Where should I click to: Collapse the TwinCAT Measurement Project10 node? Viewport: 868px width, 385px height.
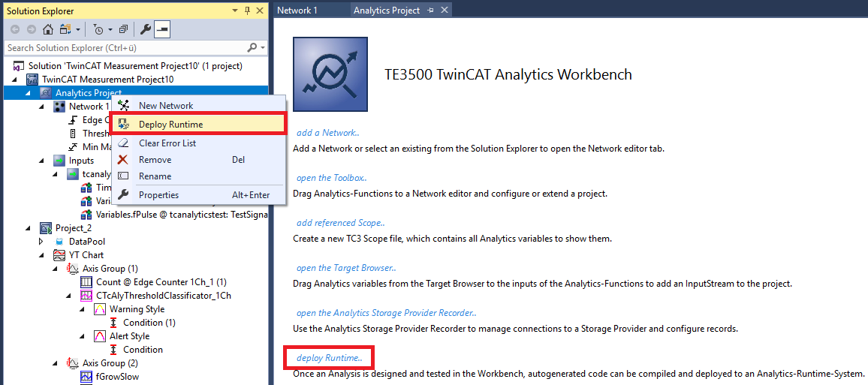pyautogui.click(x=15, y=80)
